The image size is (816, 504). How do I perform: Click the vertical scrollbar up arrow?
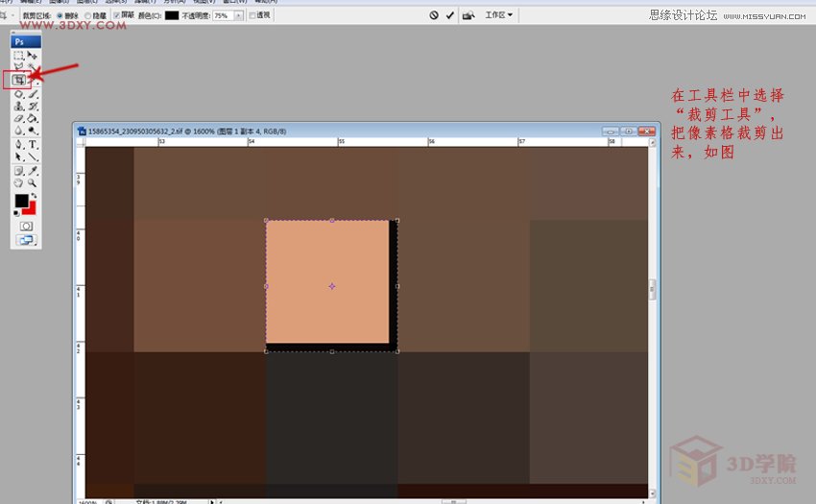[x=652, y=142]
